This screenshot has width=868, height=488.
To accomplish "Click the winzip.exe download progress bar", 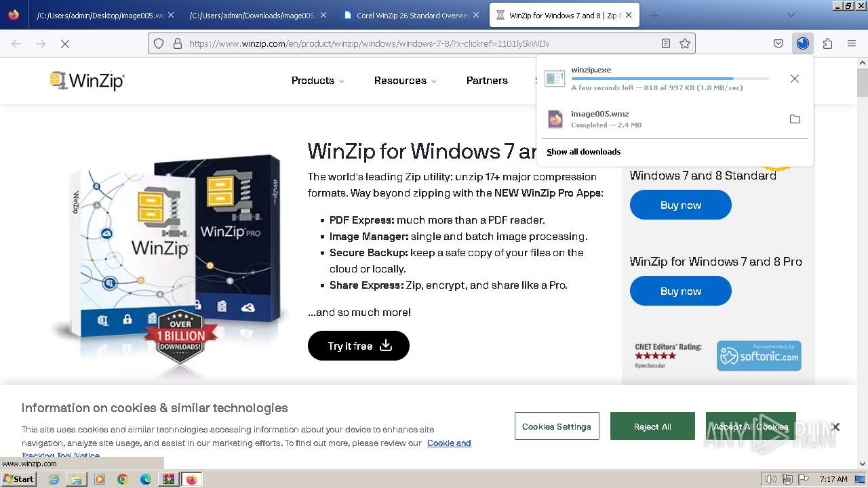I will pos(670,79).
